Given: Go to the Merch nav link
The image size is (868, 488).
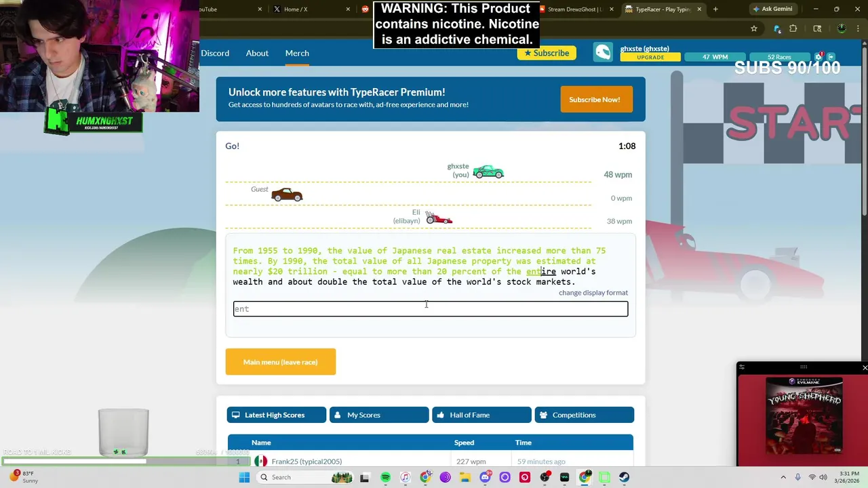Looking at the screenshot, I should pos(297,53).
